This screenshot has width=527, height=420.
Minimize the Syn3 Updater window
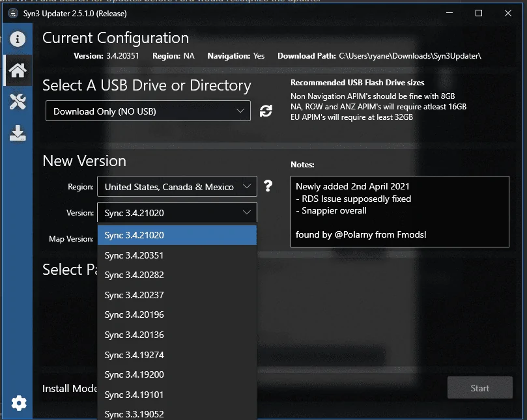449,13
